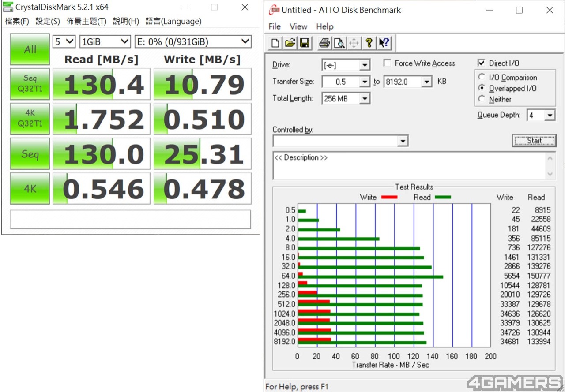
Task: Open the Transfer Size maximum 8192.0 dropdown
Action: (x=426, y=82)
